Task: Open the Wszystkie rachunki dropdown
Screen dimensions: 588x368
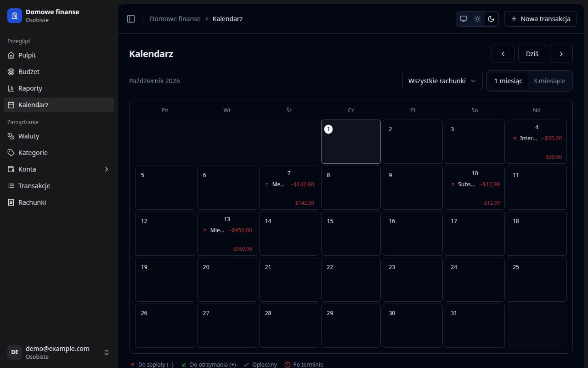Action: pos(442,81)
